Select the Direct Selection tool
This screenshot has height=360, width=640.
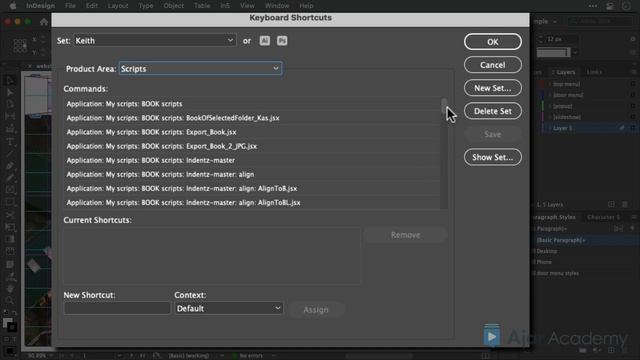point(10,93)
